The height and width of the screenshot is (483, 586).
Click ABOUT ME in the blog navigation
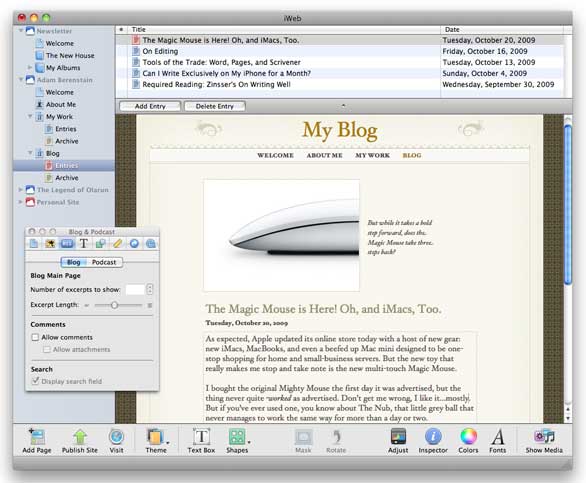coord(324,155)
